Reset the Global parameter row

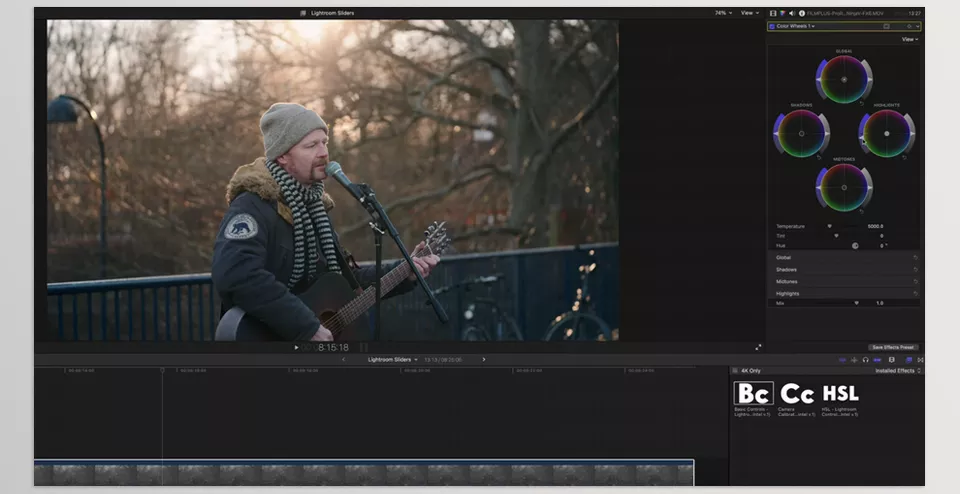(915, 258)
